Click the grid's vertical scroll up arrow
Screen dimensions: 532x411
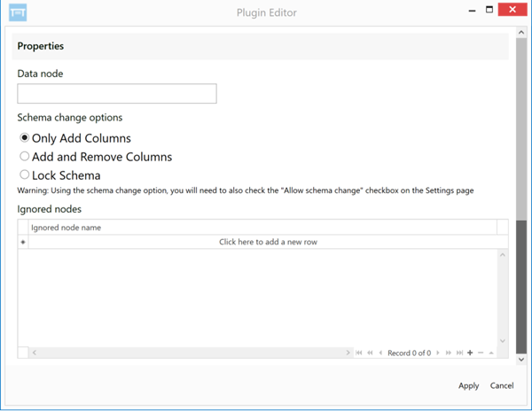[x=503, y=254]
